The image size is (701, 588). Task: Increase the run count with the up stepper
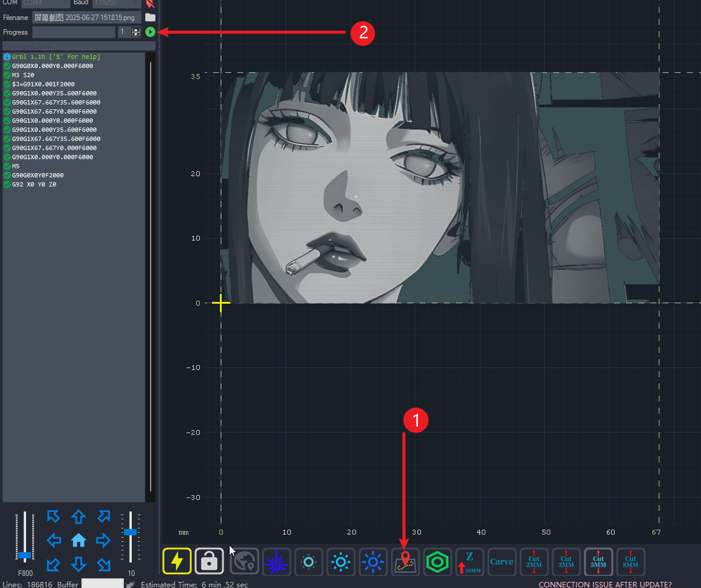pyautogui.click(x=136, y=29)
